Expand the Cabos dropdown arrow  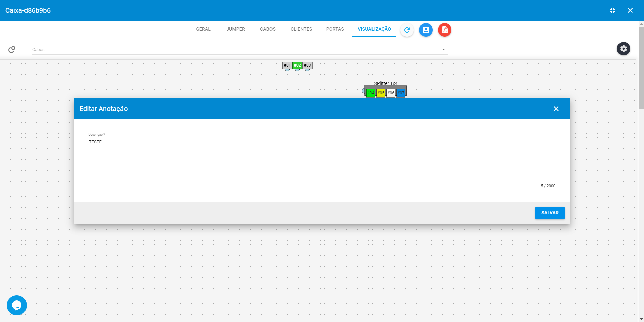point(443,49)
